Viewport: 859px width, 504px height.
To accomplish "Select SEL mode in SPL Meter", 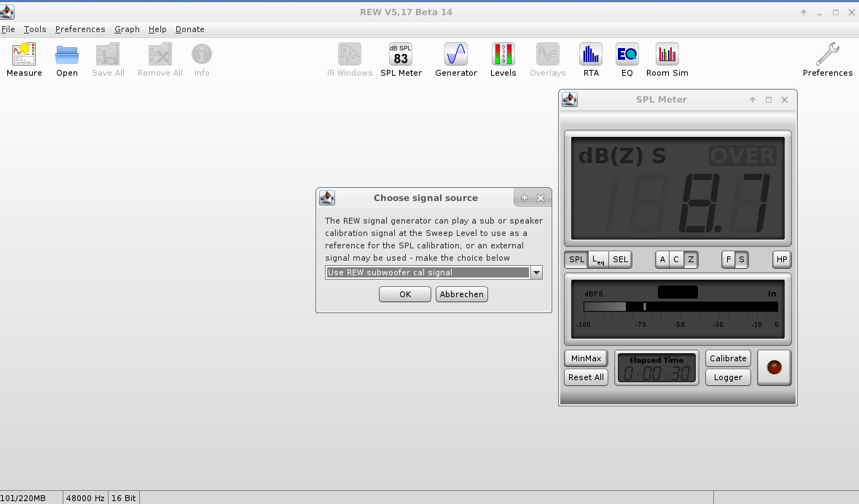I will [x=620, y=260].
